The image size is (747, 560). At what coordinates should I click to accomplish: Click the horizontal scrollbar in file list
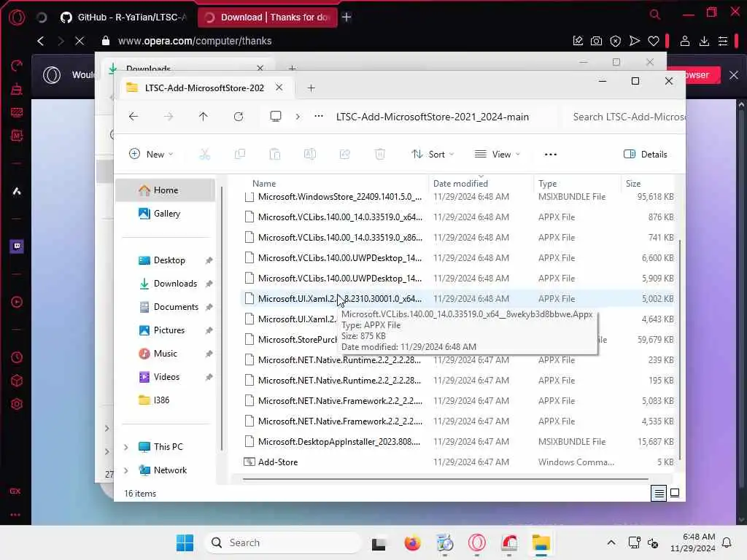(x=446, y=479)
